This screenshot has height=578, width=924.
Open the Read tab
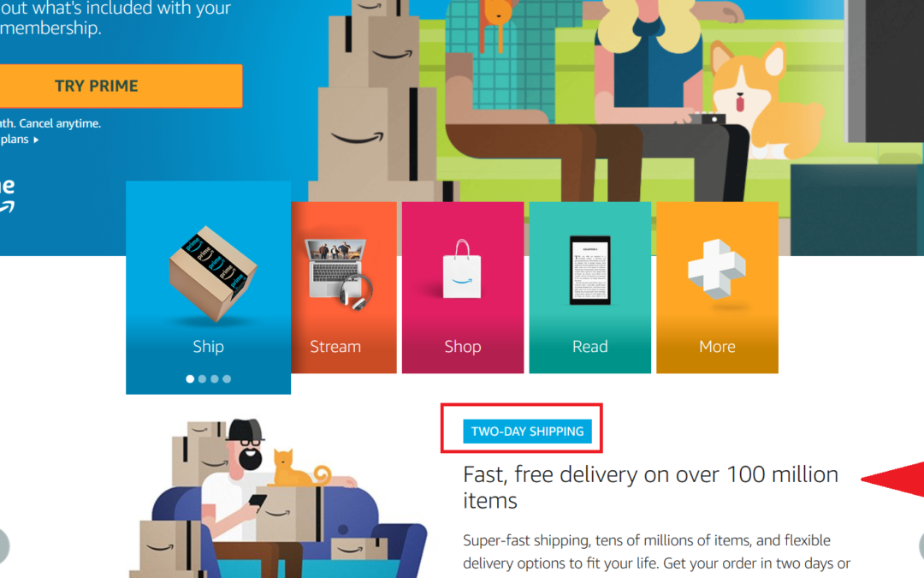[x=589, y=346]
